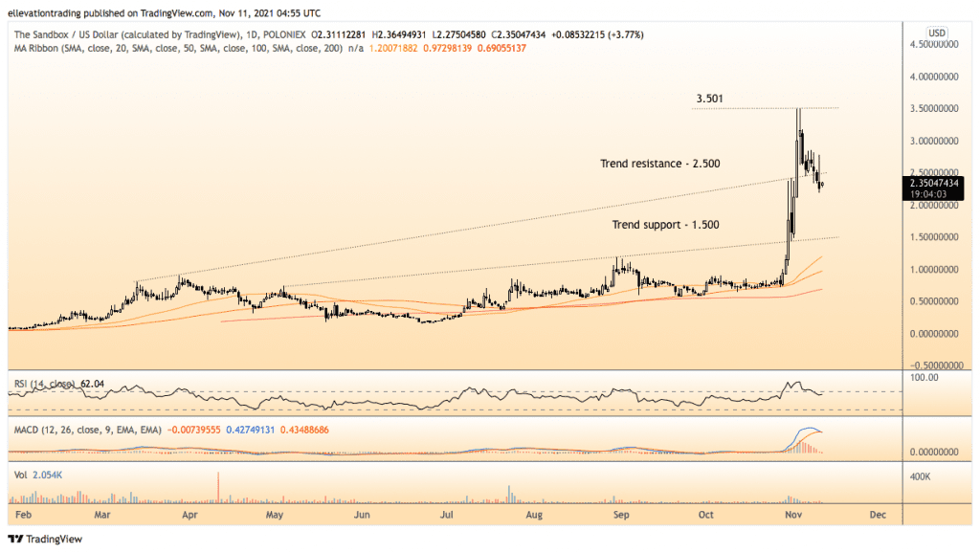Viewport: 980px width, 553px height.
Task: Select the '3.501' price annotation
Action: 709,99
